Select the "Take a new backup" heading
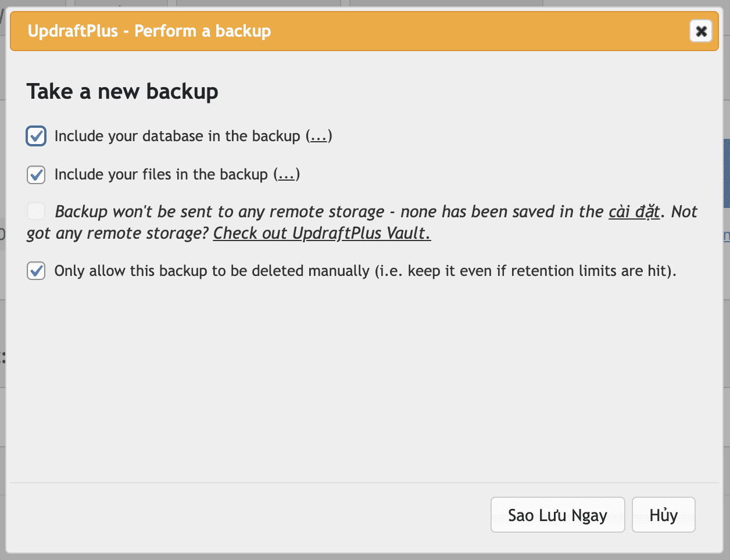Image resolution: width=730 pixels, height=560 pixels. pyautogui.click(x=122, y=91)
